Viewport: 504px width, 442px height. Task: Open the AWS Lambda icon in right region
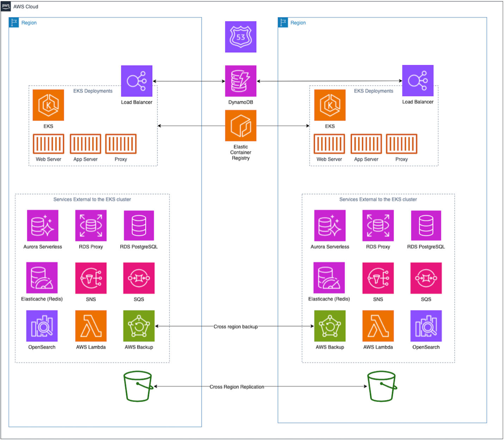377,326
